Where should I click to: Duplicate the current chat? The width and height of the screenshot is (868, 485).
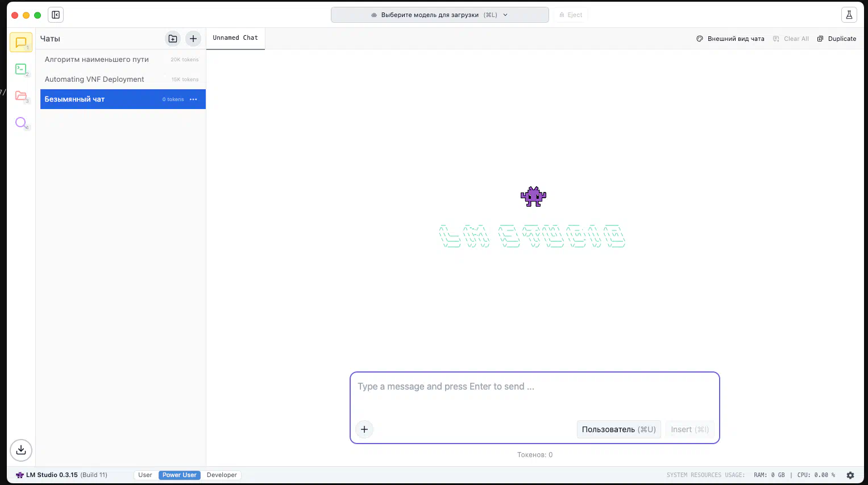pos(837,39)
